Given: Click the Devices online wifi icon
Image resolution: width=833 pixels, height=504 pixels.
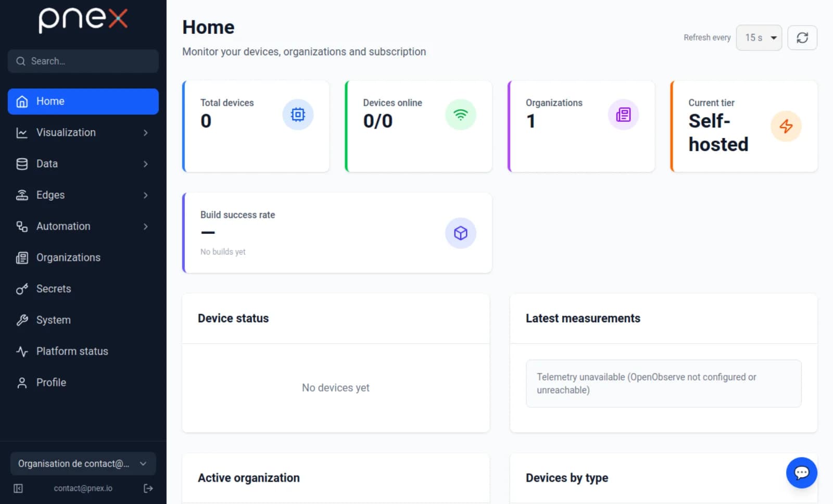Looking at the screenshot, I should pos(460,115).
